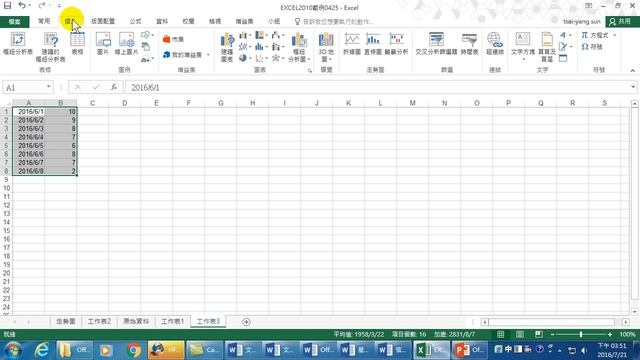Select cell containing 2016/6/4
This screenshot has height=360, width=640.
click(29, 137)
